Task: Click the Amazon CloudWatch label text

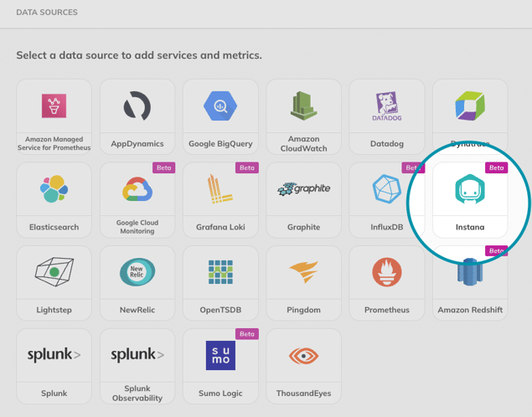Action: tap(303, 144)
